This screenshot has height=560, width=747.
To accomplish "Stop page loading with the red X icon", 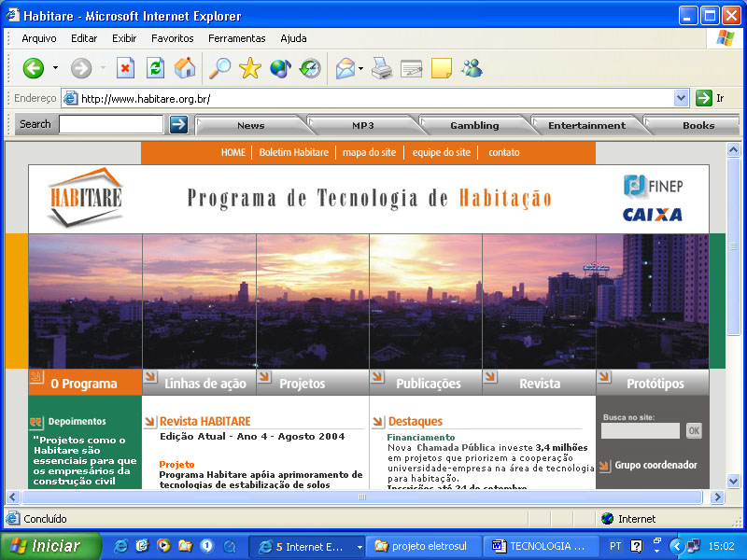I will pos(125,68).
